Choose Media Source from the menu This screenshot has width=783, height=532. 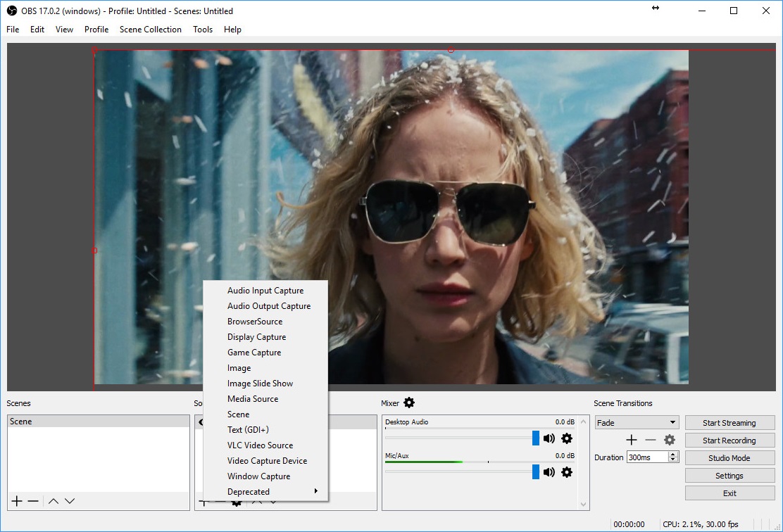[265, 399]
